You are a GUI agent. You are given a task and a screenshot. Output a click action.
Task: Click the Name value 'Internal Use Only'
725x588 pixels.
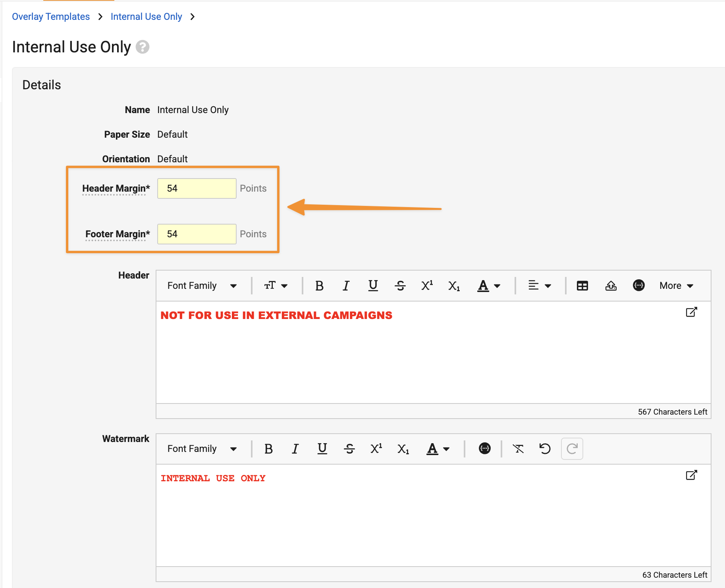pyautogui.click(x=193, y=110)
